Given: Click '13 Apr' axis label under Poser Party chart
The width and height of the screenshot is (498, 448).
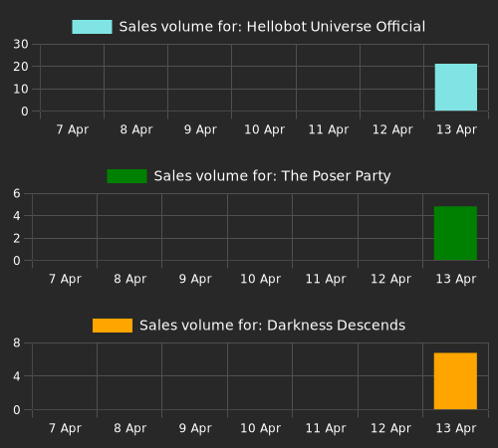Looking at the screenshot, I should [456, 279].
